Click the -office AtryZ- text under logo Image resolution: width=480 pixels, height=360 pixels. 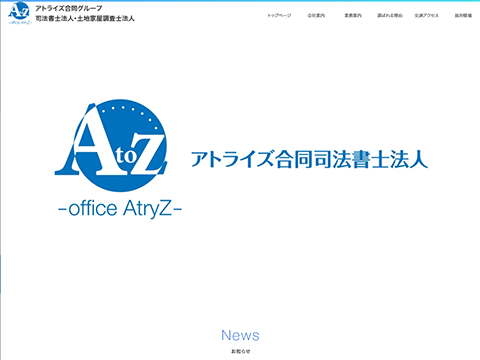[120, 209]
